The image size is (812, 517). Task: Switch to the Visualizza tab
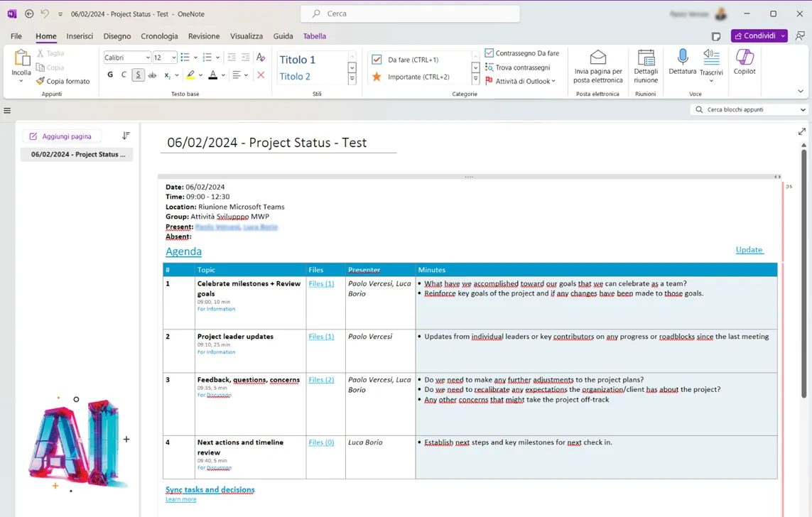247,36
